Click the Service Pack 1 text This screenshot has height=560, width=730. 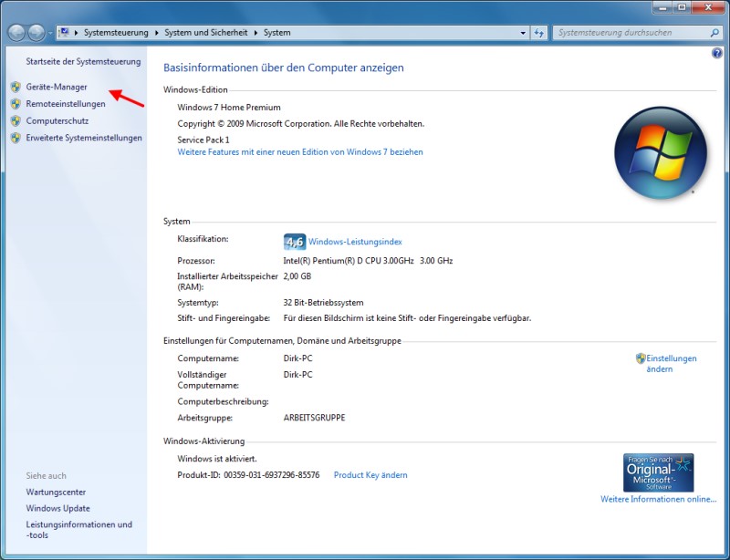(203, 140)
